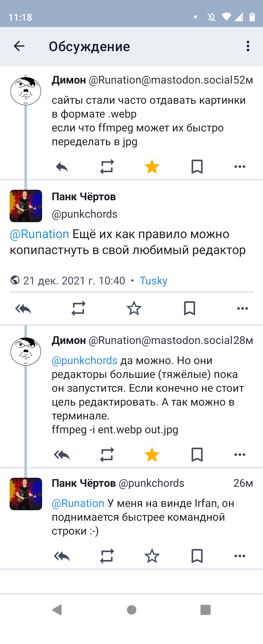Image resolution: width=263 pixels, height=644 pixels.
Task: Reply to Панк Чёртов's Irfan post
Action: click(x=62, y=556)
